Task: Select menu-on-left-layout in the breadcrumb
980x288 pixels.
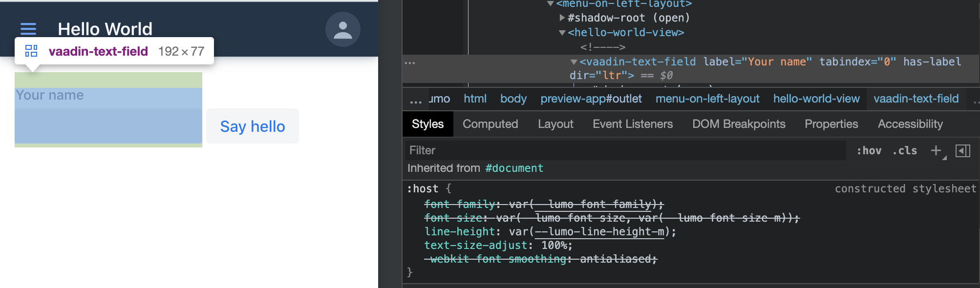Action: pyautogui.click(x=707, y=99)
